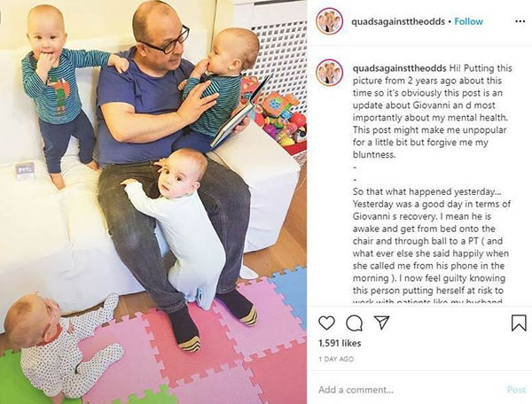Open quadsagainsttheodds username in header
Screen dimensions: 532x404
(398, 21)
